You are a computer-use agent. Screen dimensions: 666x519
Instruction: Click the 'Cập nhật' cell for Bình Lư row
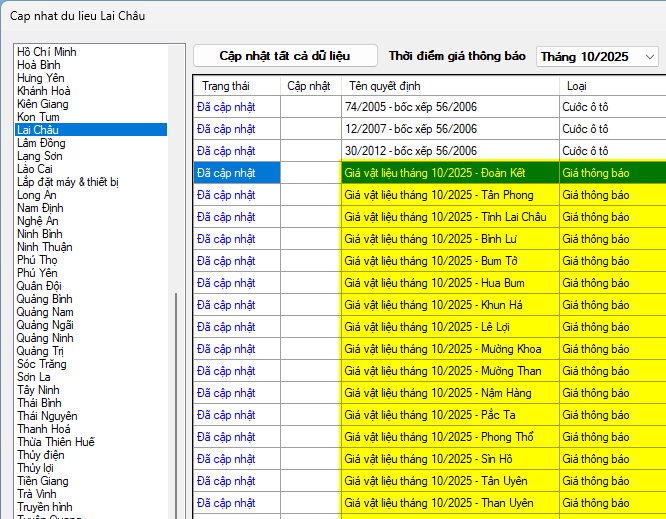coord(310,239)
